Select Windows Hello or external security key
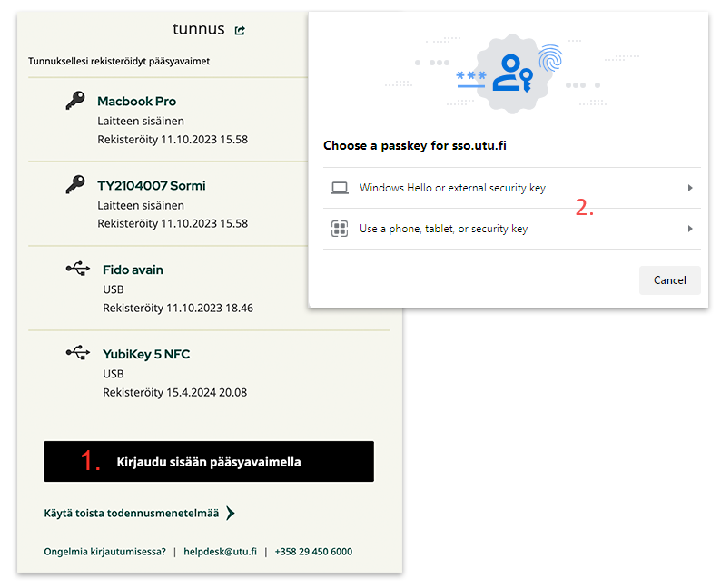Viewport: 721px width, 588px height. (452, 188)
